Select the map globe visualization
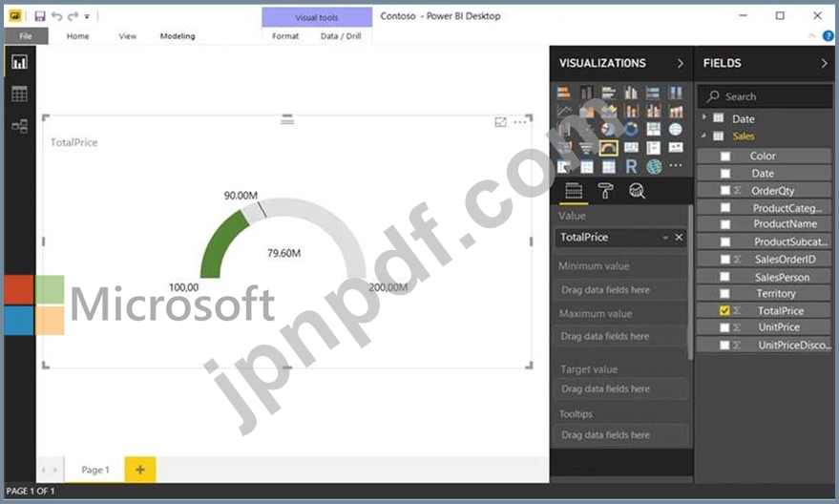 (675, 129)
